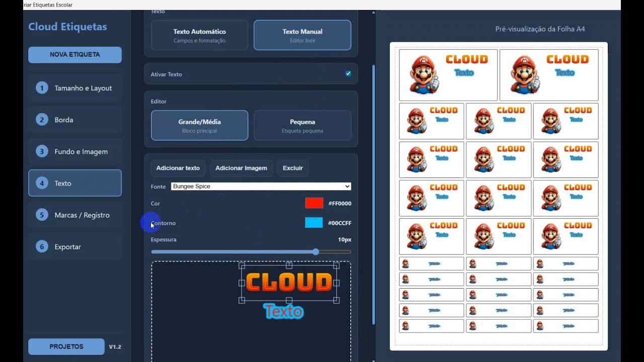Image resolution: width=644 pixels, height=362 pixels.
Task: Click the V1.2 version label
Action: [x=115, y=347]
